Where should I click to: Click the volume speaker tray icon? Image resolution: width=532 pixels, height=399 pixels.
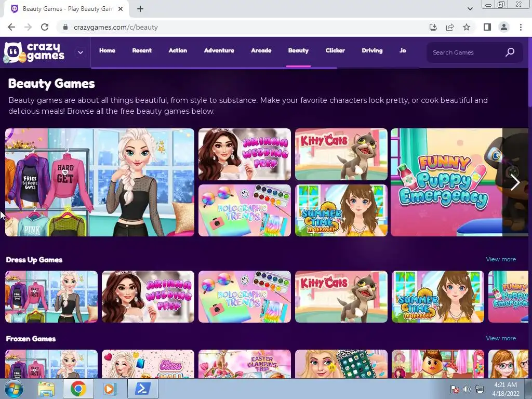coord(467,389)
